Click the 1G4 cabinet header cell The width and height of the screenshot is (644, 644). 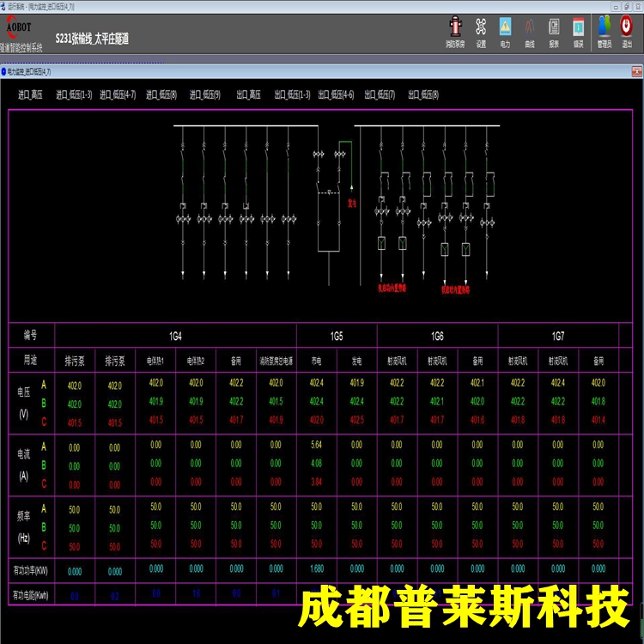(x=175, y=337)
